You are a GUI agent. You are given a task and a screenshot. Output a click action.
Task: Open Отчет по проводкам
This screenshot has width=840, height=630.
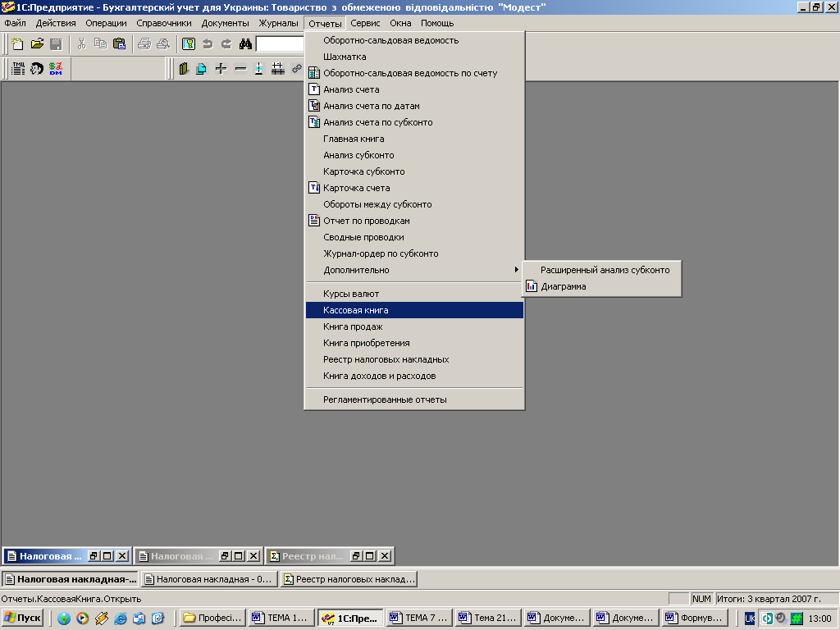tap(414, 221)
